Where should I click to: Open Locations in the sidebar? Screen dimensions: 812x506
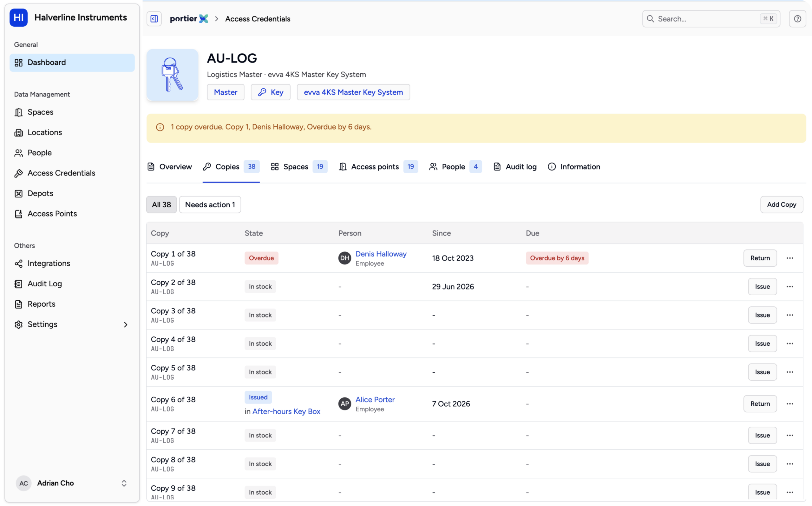[x=72, y=132]
